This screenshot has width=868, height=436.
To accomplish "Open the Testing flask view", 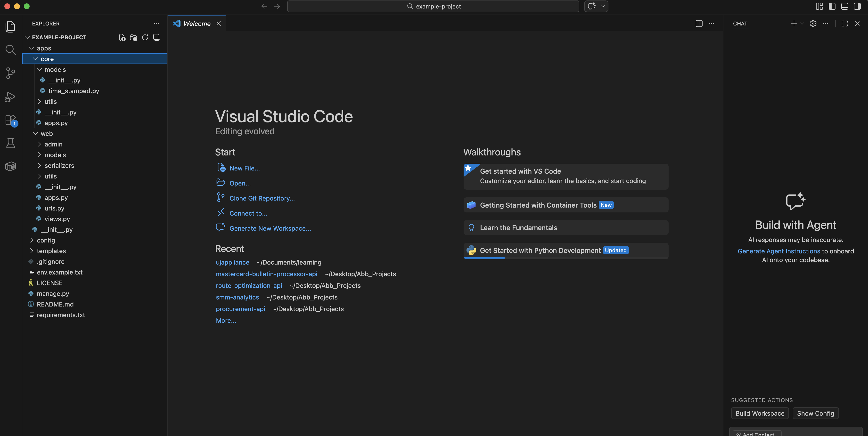I will coord(10,143).
